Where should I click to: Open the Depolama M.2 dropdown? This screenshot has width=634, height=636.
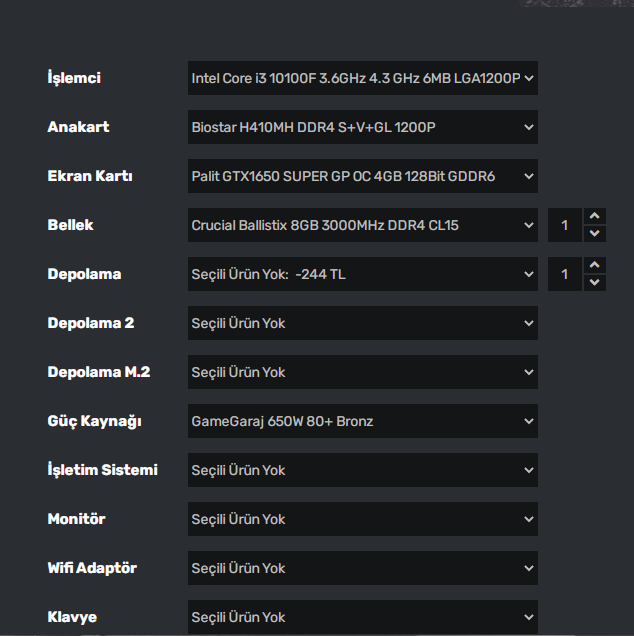pyautogui.click(x=362, y=372)
